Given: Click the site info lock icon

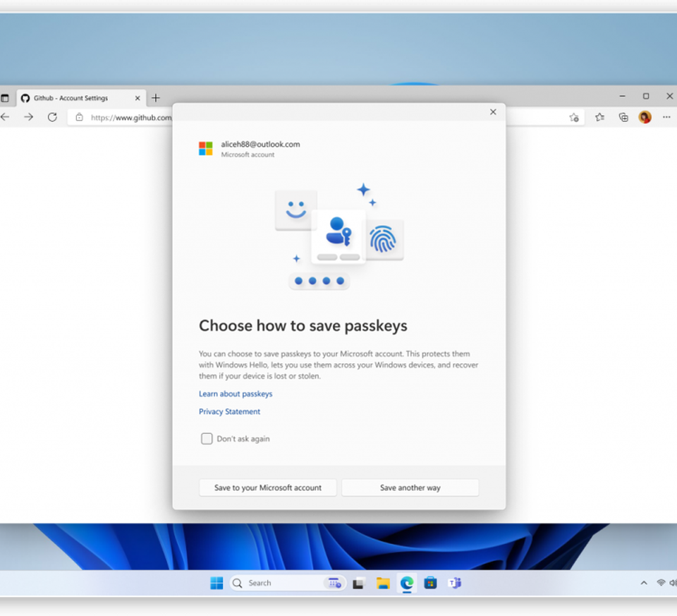Looking at the screenshot, I should [80, 117].
